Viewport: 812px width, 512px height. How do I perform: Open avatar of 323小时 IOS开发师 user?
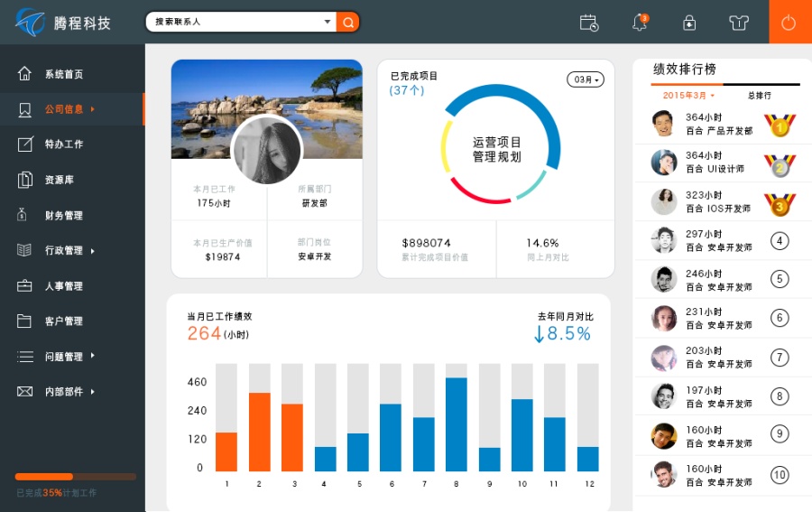click(x=663, y=201)
